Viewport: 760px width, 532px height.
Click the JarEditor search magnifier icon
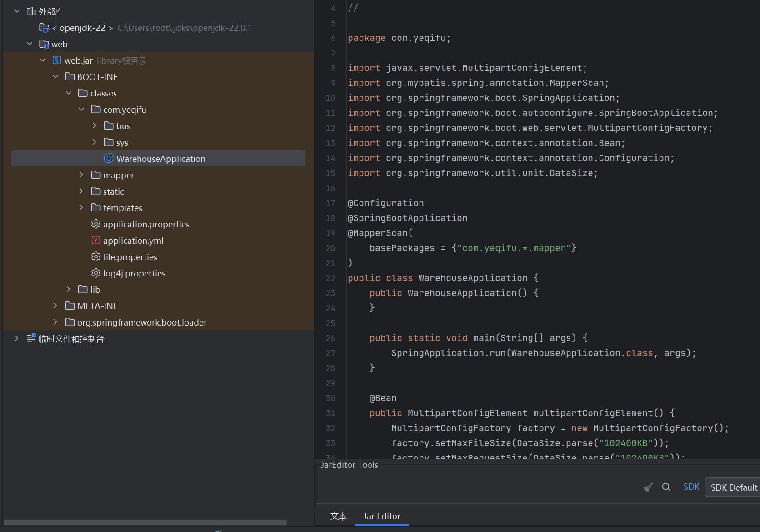(x=666, y=487)
